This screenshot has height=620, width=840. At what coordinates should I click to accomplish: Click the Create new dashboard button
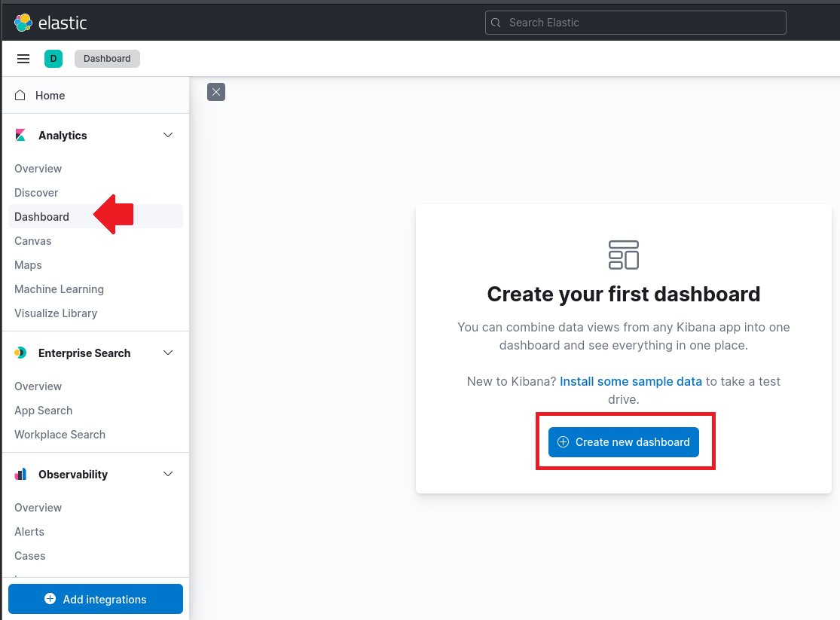click(623, 441)
